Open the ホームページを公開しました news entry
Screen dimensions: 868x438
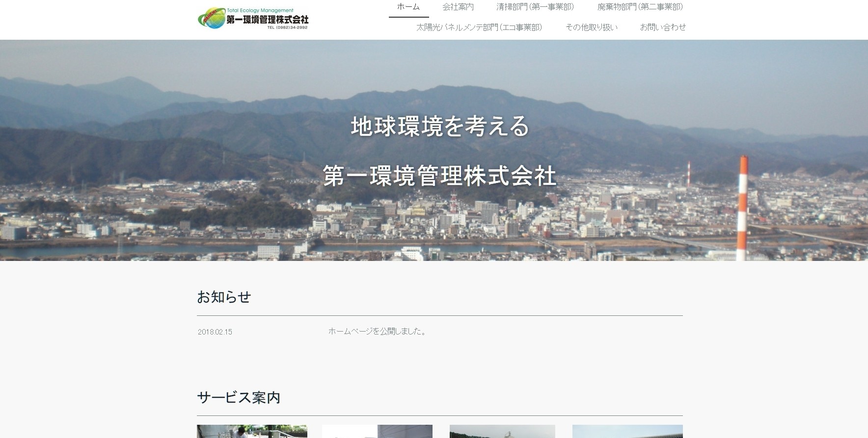click(x=378, y=332)
